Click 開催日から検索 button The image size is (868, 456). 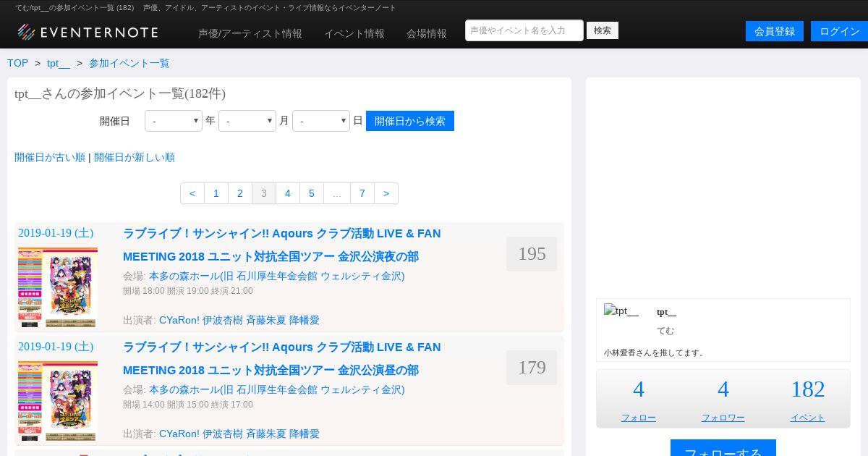point(410,121)
